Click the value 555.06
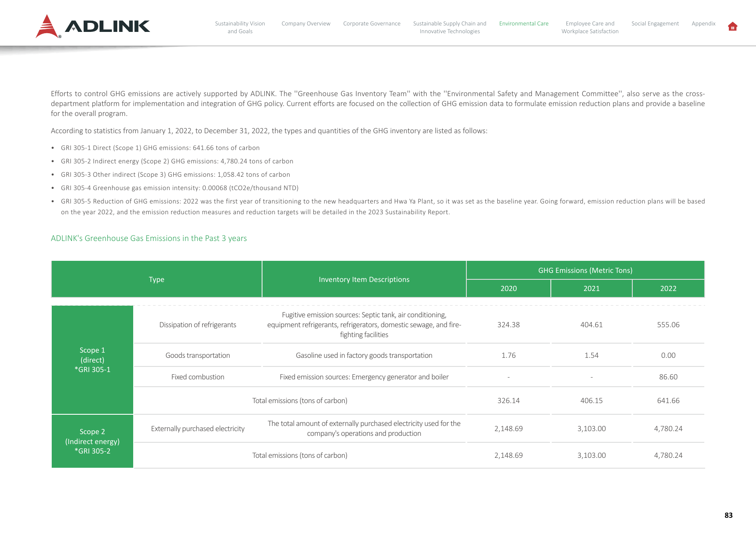The image size is (756, 535). point(668,325)
